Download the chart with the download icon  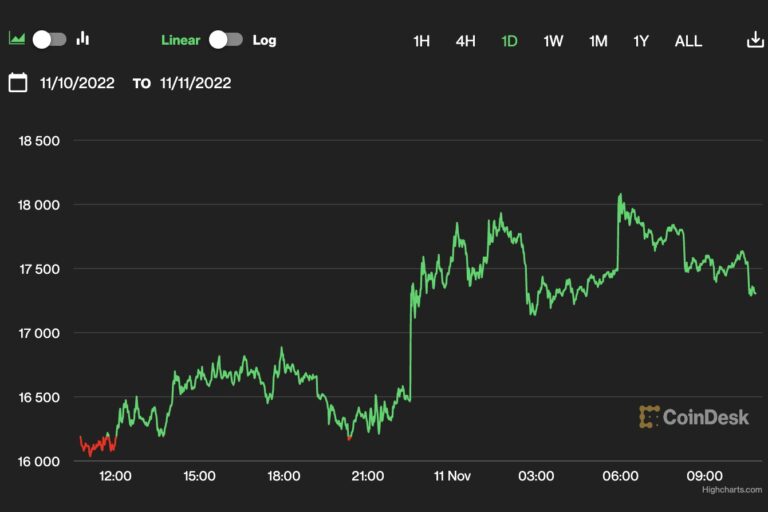point(755,40)
